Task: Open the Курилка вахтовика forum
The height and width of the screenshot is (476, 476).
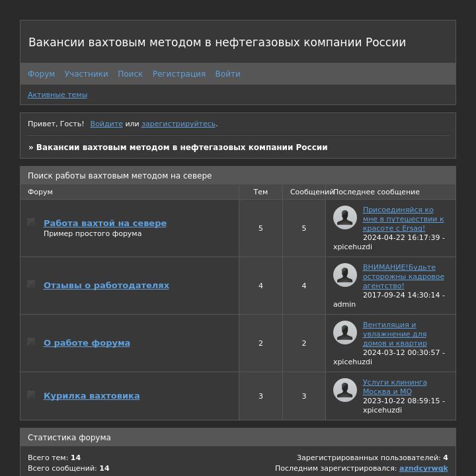Action: point(91,396)
